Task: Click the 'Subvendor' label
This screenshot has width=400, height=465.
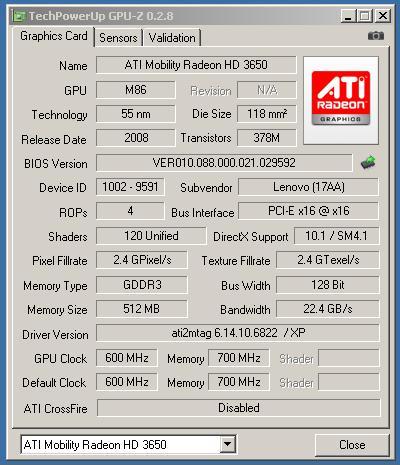Action: 206,188
